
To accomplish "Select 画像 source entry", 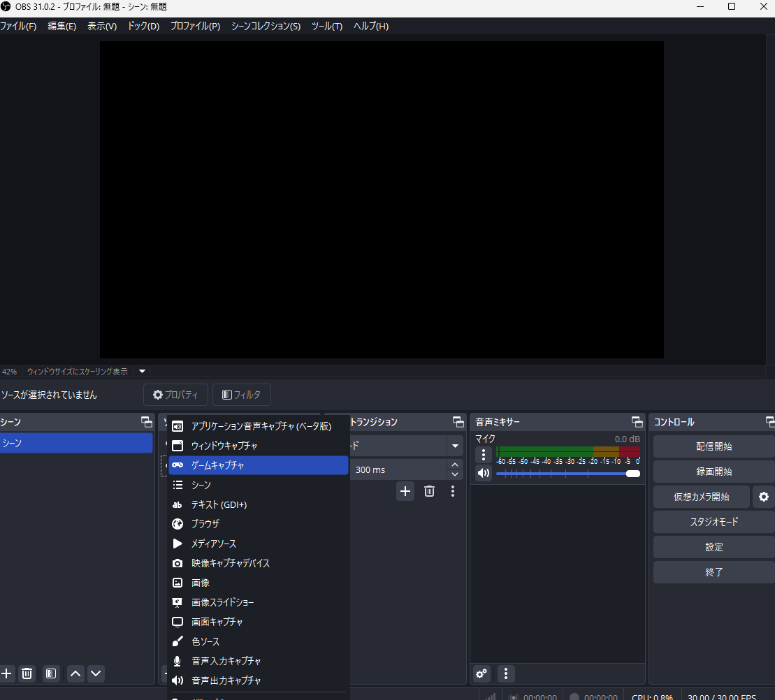I will (259, 583).
